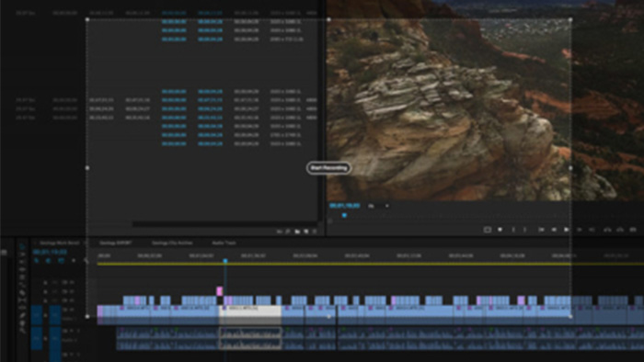Toggle the blue A1 track target box

[x=55, y=338]
